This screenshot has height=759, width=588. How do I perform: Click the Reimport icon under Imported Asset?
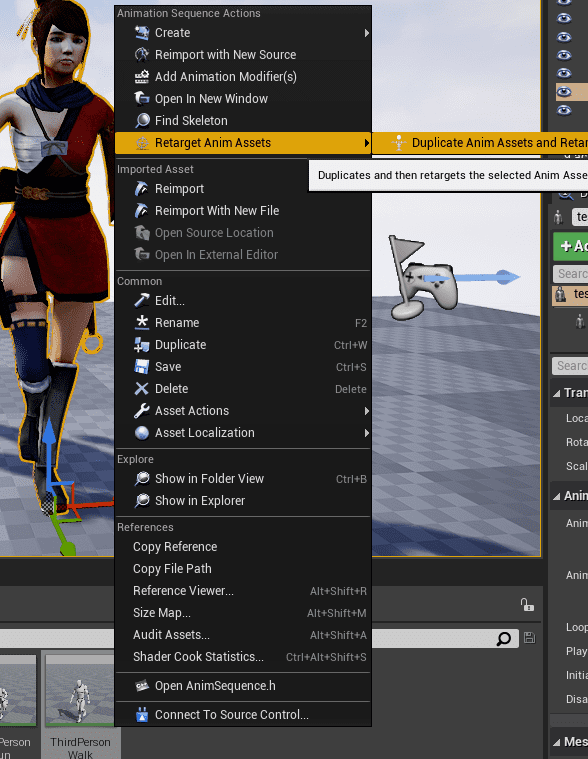[142, 189]
